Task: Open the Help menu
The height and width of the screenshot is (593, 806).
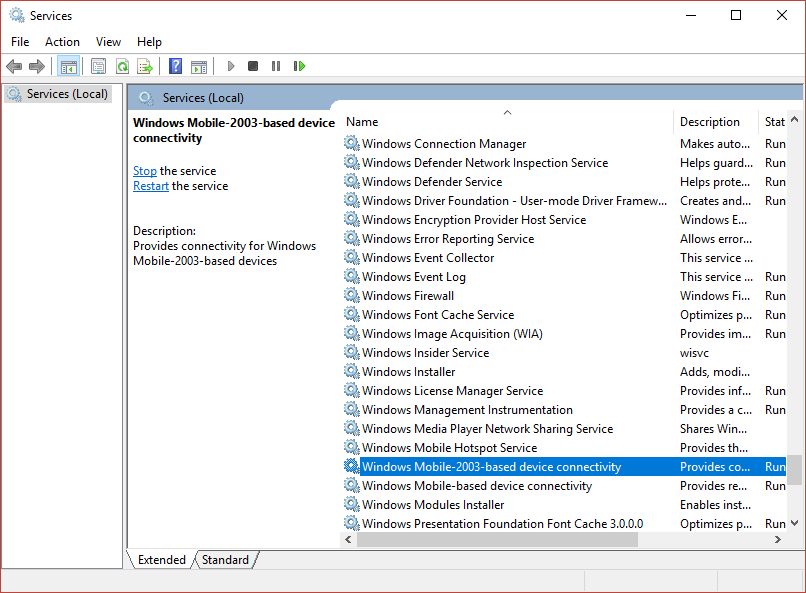Action: (149, 42)
